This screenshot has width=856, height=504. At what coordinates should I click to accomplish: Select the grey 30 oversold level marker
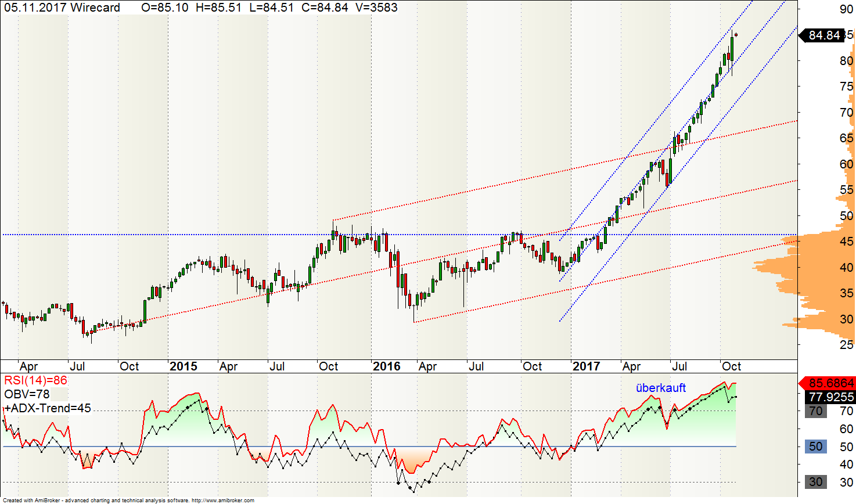816,482
